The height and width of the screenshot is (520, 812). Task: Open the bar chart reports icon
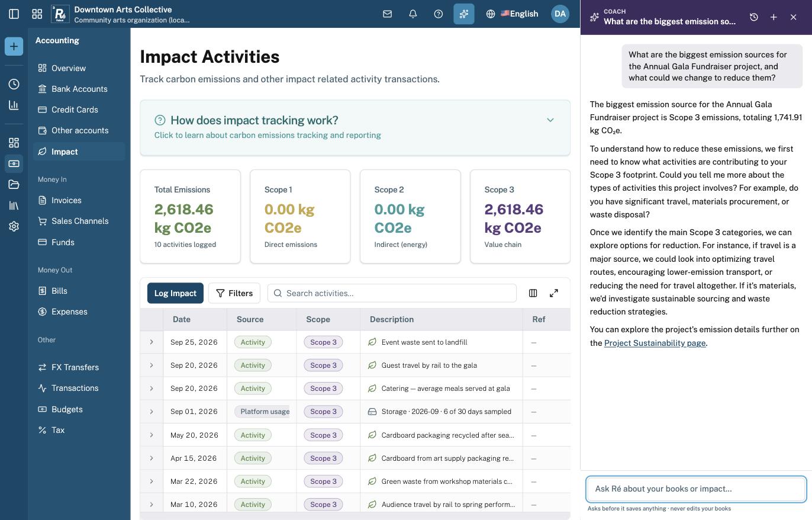pos(14,105)
